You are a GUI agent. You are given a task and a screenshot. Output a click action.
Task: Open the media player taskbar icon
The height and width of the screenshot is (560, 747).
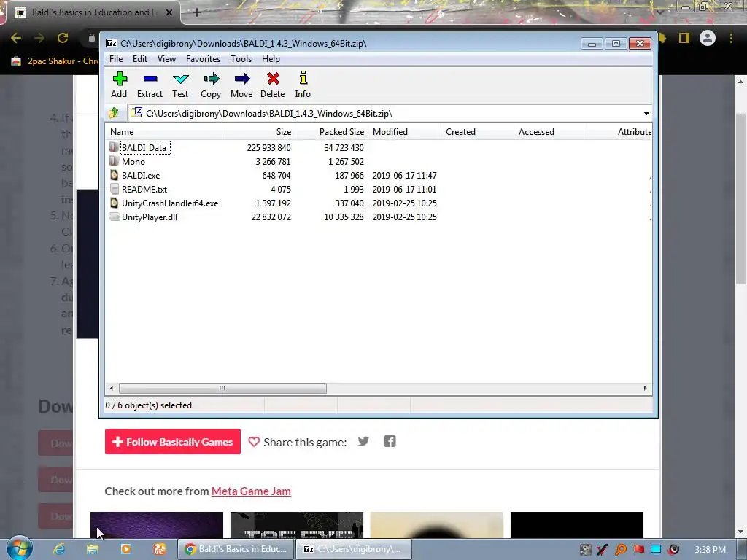pos(126,549)
